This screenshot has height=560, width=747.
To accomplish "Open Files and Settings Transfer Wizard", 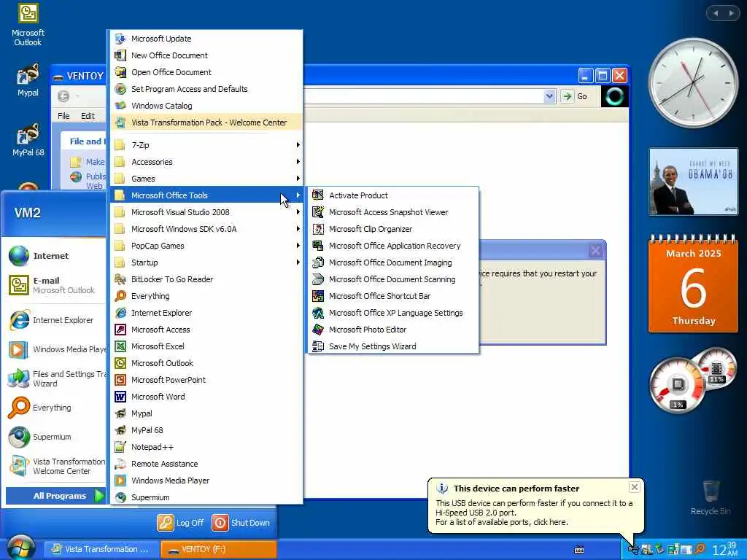I will pyautogui.click(x=55, y=378).
